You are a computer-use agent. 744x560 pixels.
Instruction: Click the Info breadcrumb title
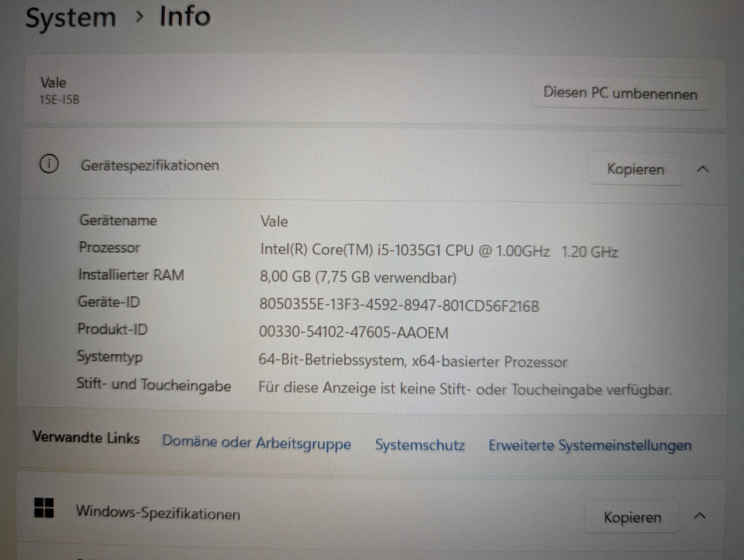(185, 17)
